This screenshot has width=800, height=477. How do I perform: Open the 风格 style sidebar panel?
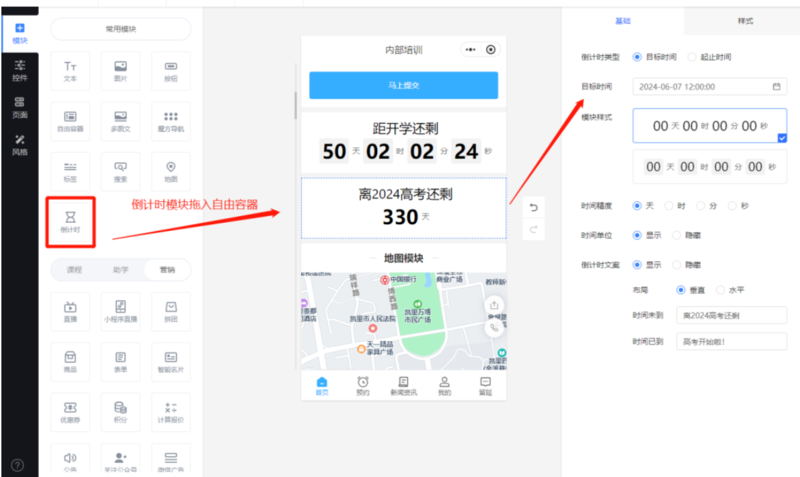[x=20, y=145]
